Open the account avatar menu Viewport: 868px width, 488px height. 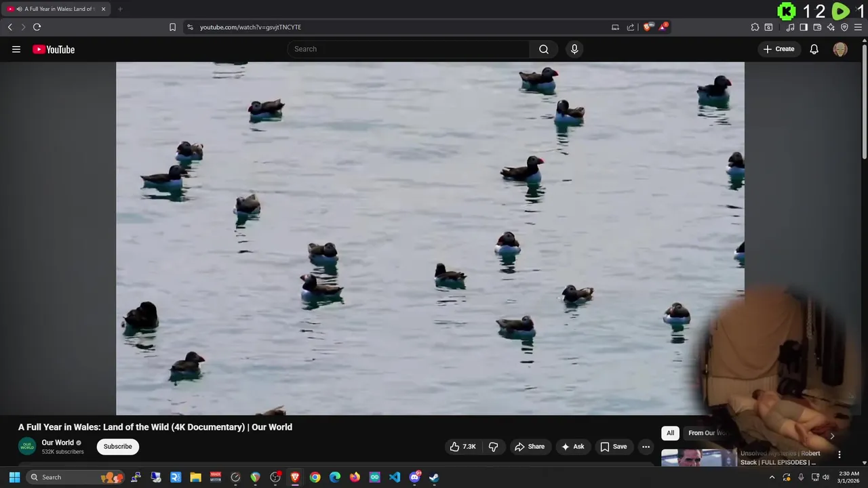pos(840,49)
